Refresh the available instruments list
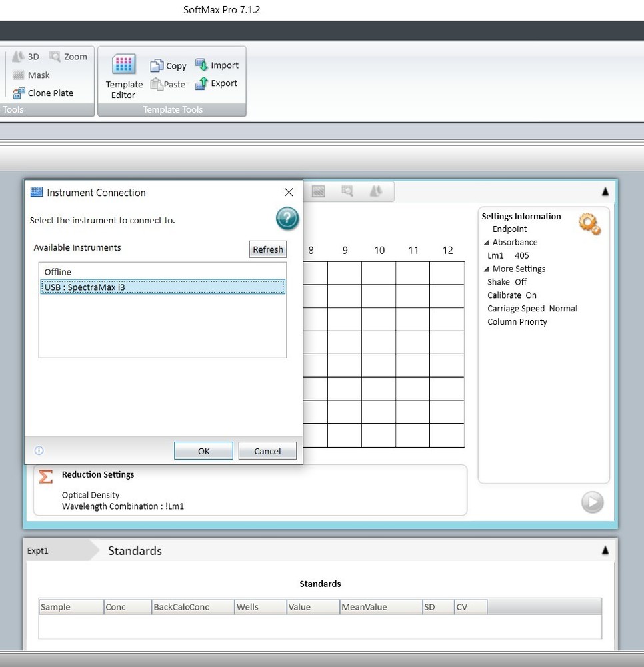Image resolution: width=644 pixels, height=667 pixels. point(268,249)
